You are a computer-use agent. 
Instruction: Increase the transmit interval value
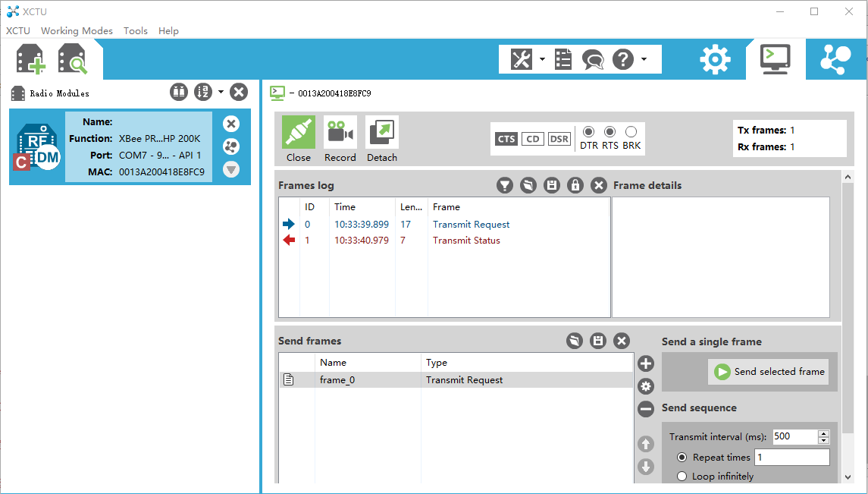coord(824,433)
